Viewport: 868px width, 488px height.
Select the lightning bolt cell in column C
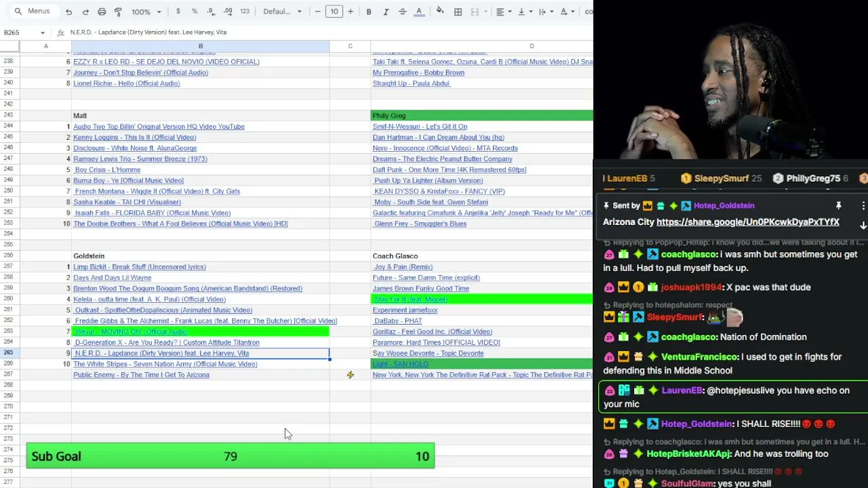click(x=350, y=375)
